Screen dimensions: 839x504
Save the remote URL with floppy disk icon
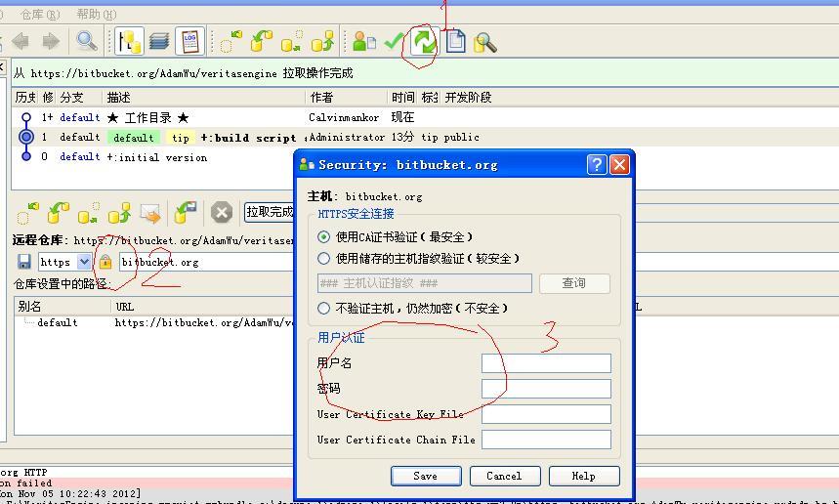[24, 262]
